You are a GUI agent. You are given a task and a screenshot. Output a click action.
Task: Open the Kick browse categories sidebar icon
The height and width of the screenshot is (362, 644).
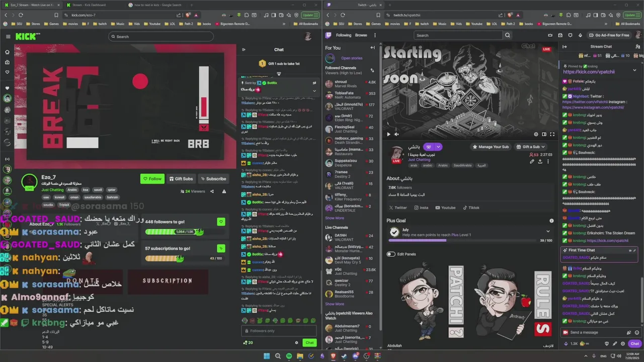(x=7, y=62)
